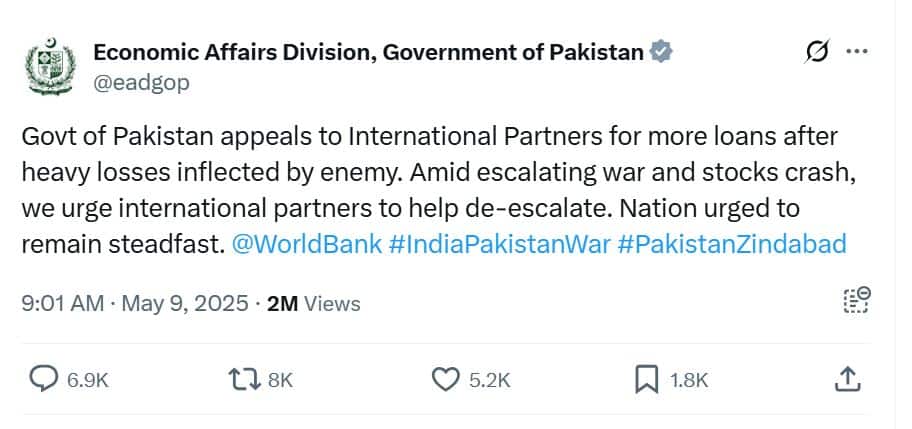Image resolution: width=912 pixels, height=429 pixels.
Task: Click the 5.2K likes count
Action: point(489,381)
